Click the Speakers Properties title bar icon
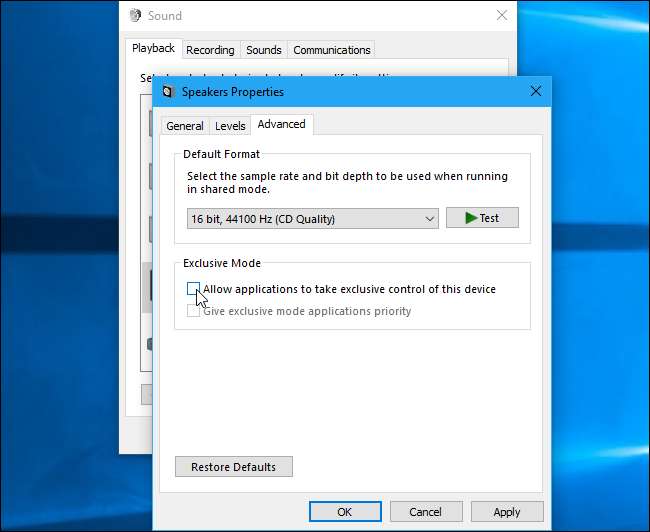650x532 pixels. 167,92
